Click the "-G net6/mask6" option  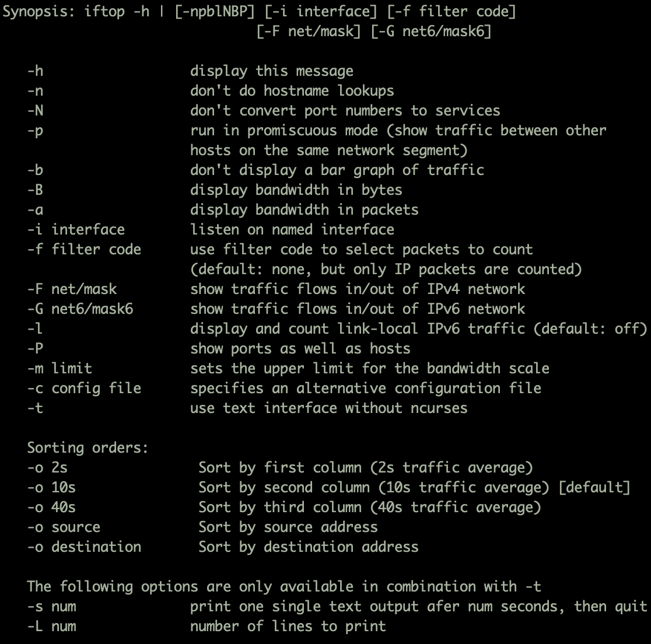pos(80,309)
